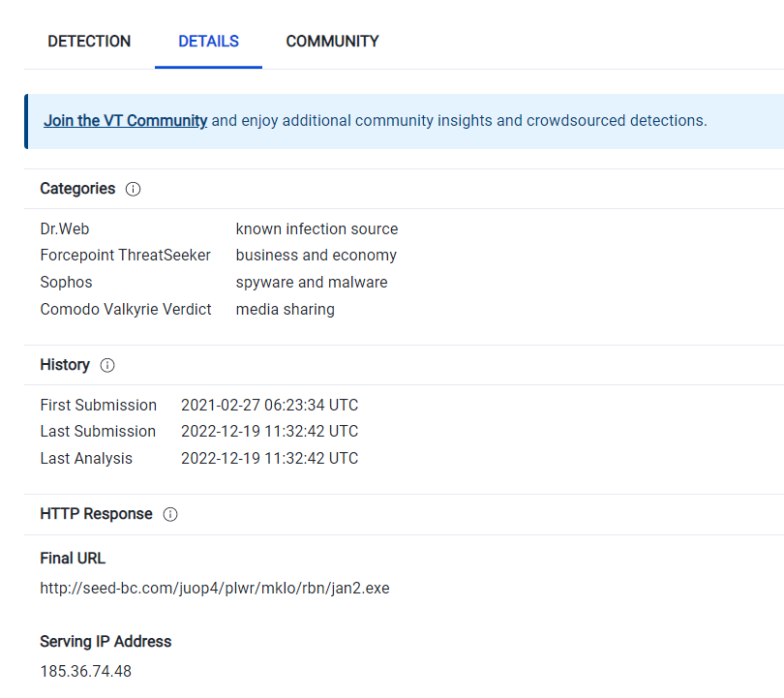This screenshot has height=698, width=784.
Task: Select the Forcepoint ThreatSeeker row
Action: (x=125, y=255)
